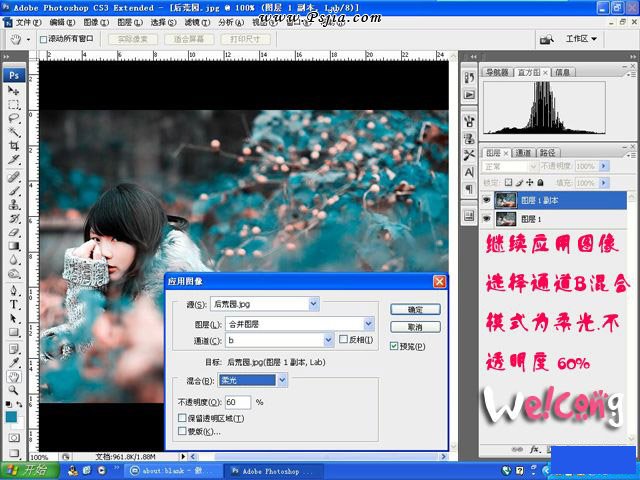This screenshot has width=640, height=480.
Task: Enable the 反相 (Invert) checkbox
Action: (x=342, y=340)
